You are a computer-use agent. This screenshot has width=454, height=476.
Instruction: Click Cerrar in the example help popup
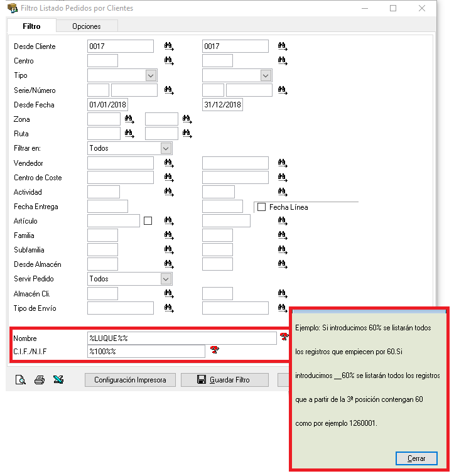(416, 458)
